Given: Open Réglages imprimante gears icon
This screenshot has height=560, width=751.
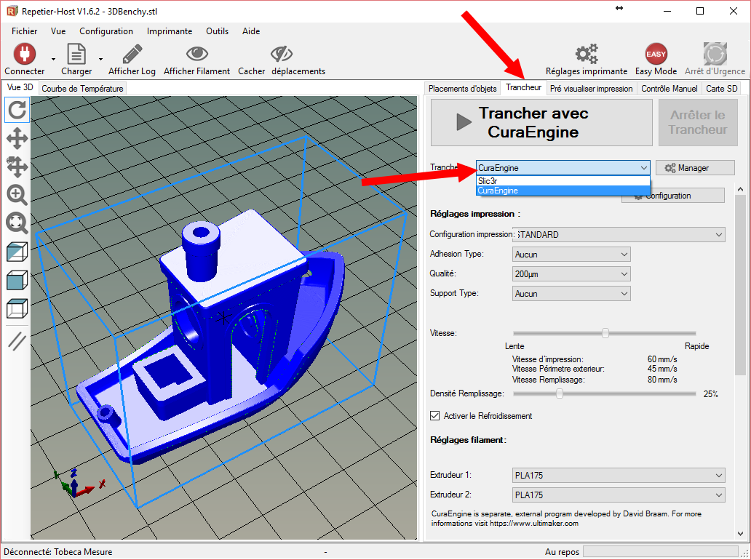Looking at the screenshot, I should [586, 54].
